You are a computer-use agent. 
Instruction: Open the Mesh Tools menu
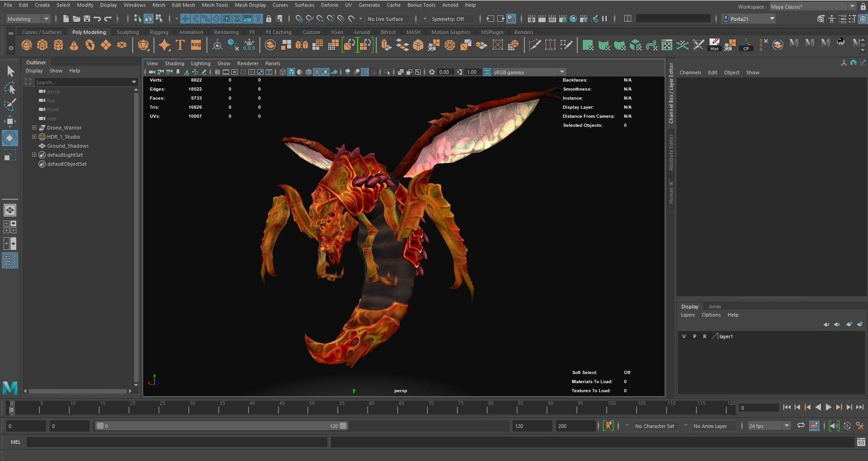tap(215, 5)
